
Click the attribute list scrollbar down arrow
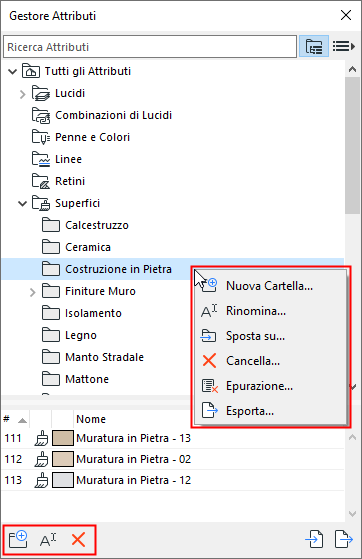coord(352,514)
